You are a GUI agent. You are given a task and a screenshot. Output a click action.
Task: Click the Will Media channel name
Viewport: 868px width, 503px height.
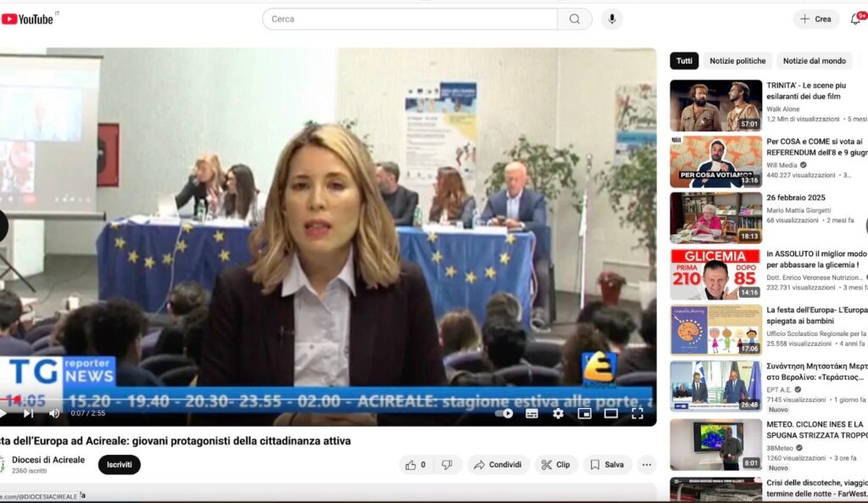click(x=782, y=165)
